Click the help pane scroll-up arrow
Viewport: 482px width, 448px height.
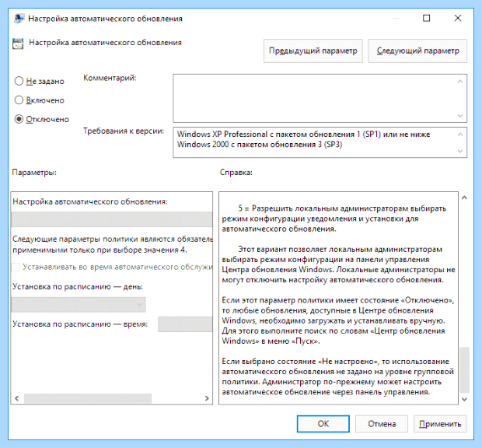click(x=464, y=198)
